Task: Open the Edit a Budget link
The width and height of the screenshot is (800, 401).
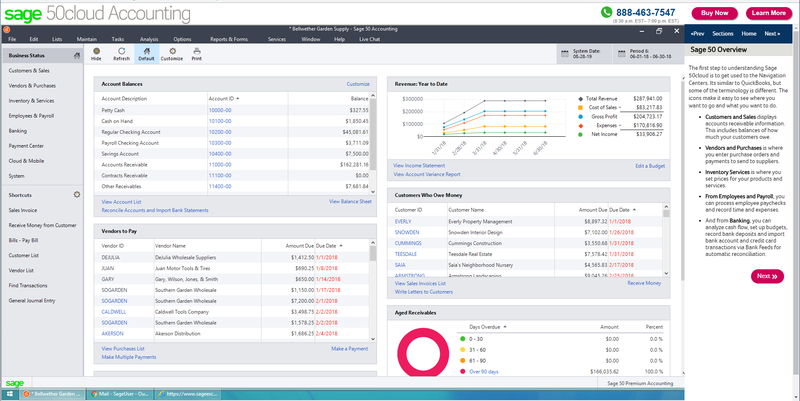Action: [x=650, y=166]
